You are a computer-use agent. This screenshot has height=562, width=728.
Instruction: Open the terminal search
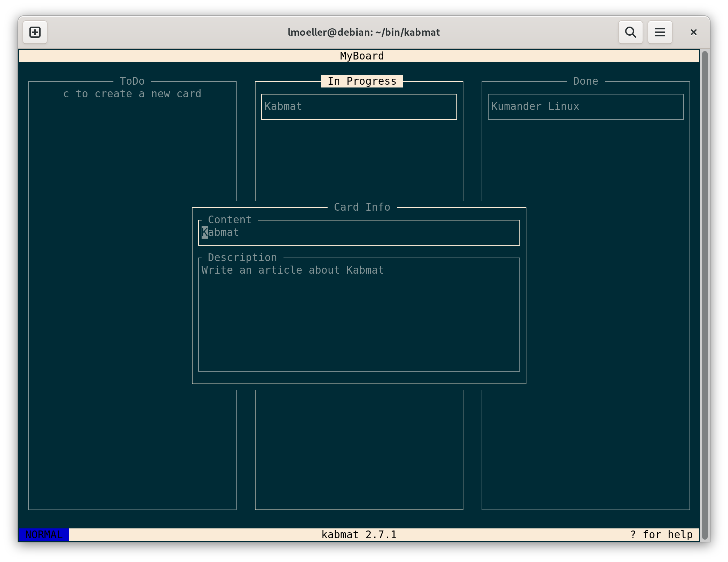click(x=630, y=32)
